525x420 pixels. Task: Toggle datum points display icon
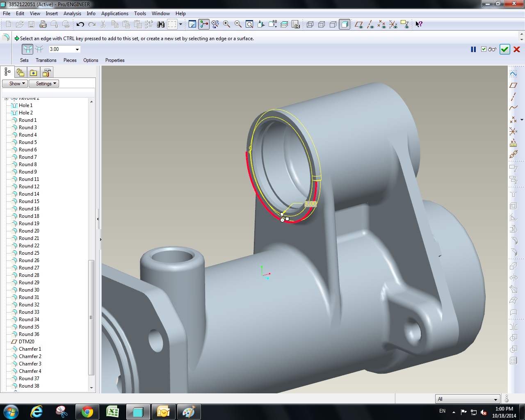[x=382, y=24]
